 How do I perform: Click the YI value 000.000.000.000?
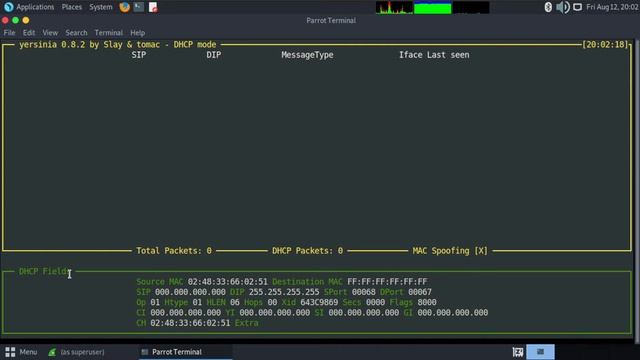click(275, 313)
